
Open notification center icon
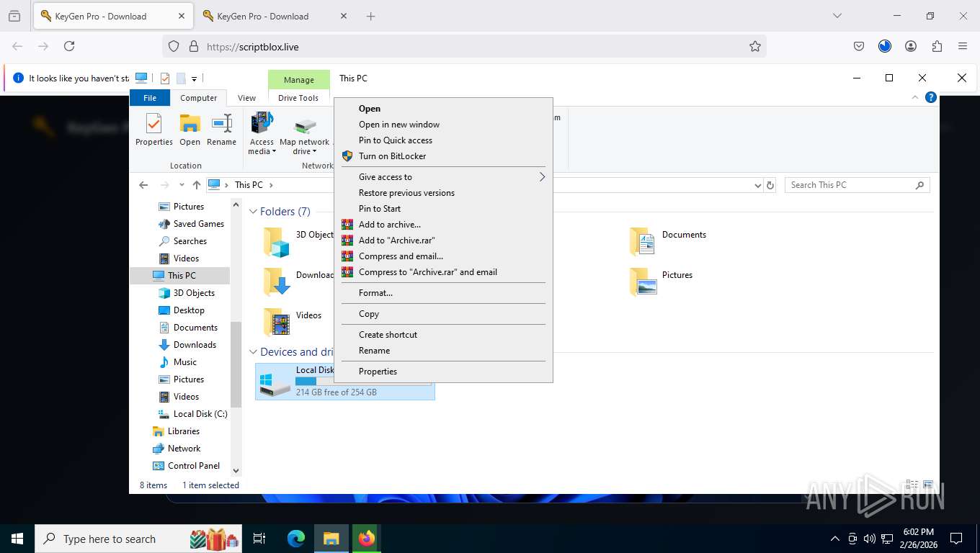(956, 538)
